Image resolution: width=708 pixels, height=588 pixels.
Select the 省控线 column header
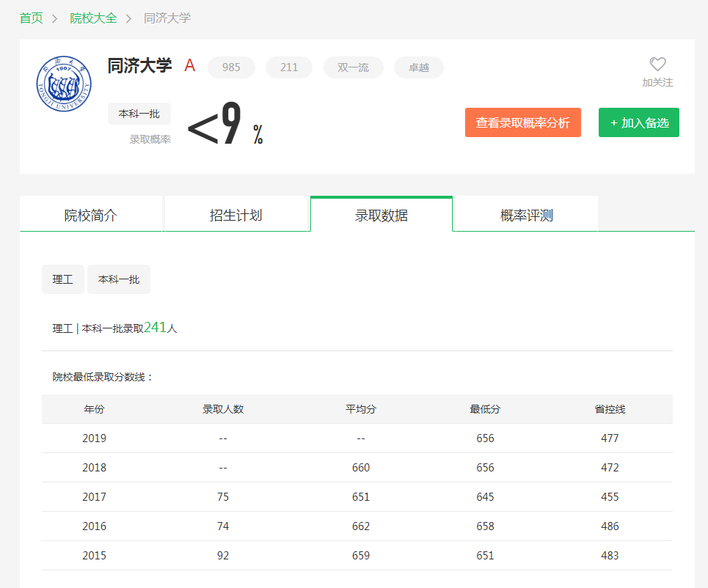point(610,408)
